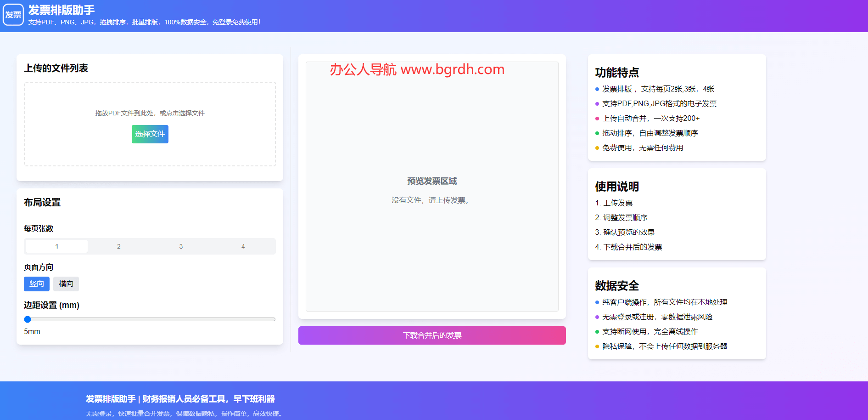Click the margin slider handle
The height and width of the screenshot is (420, 868).
coord(28,319)
